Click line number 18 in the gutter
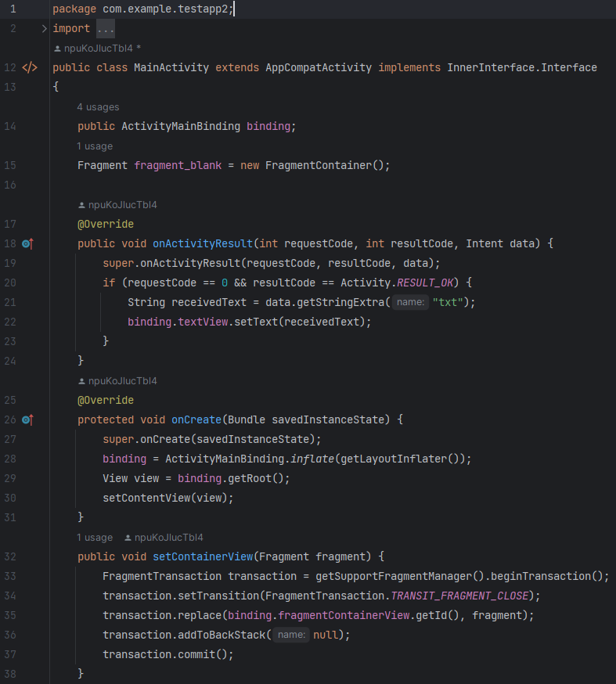 coord(10,244)
